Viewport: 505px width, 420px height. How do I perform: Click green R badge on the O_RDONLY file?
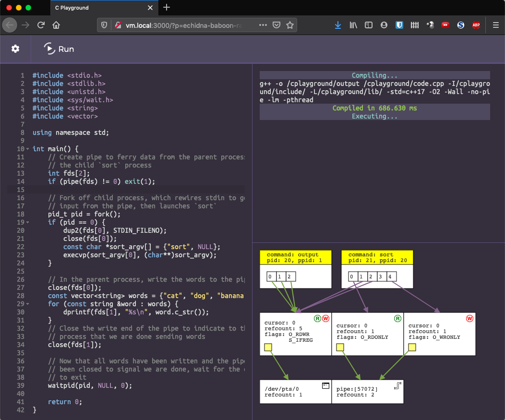tap(397, 318)
